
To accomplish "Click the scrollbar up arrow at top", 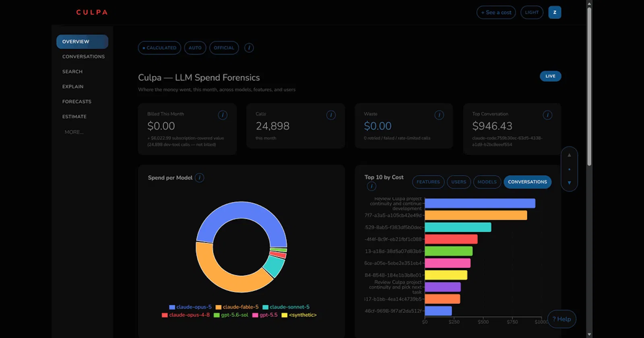I will tap(589, 4).
